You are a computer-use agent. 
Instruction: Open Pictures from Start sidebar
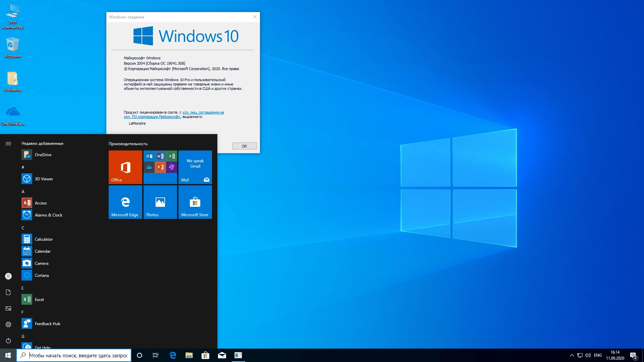(x=8, y=308)
